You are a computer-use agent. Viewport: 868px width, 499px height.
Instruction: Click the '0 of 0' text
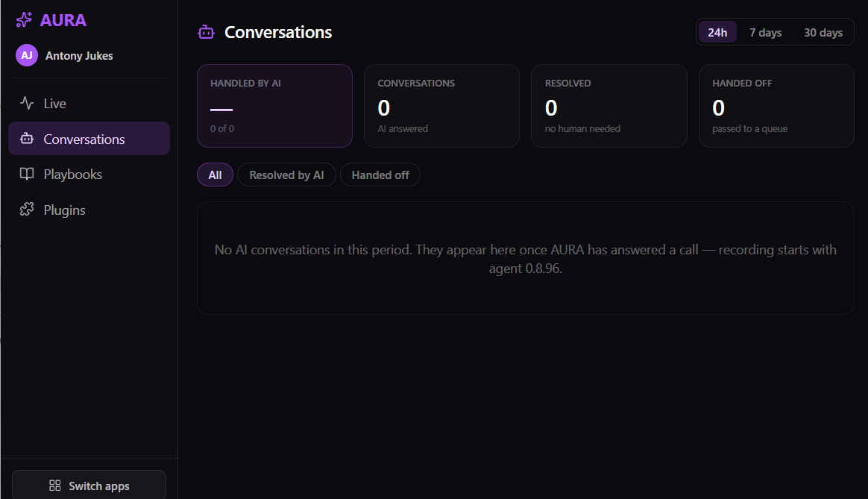coord(222,128)
